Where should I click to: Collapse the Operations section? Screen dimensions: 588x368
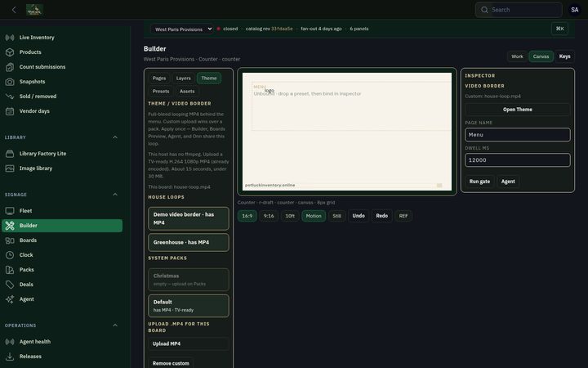[x=115, y=325]
